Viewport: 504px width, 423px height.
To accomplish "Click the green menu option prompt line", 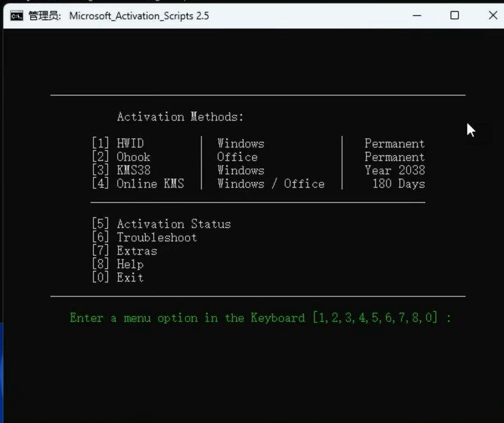I will (260, 318).
